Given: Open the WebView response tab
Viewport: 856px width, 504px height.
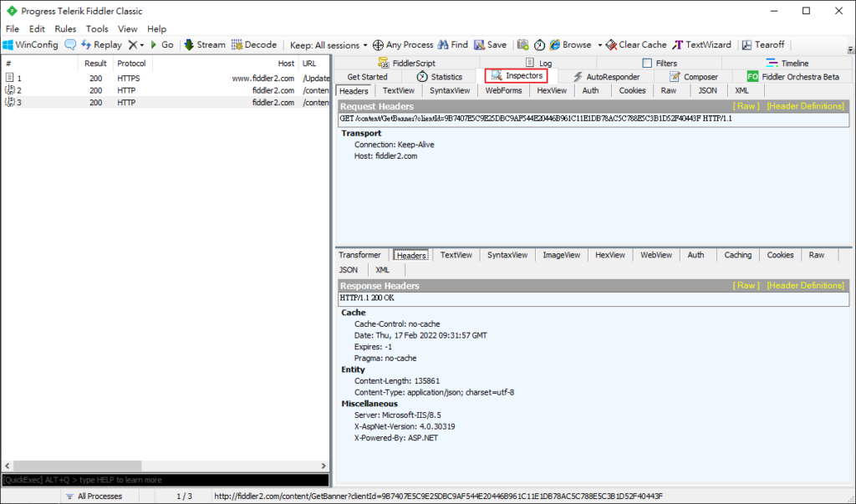Looking at the screenshot, I should pyautogui.click(x=656, y=255).
